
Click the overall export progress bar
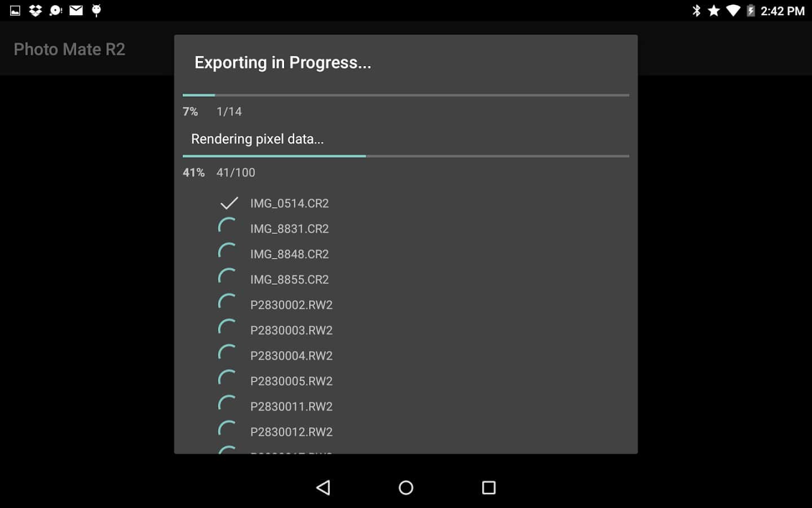pyautogui.click(x=406, y=95)
